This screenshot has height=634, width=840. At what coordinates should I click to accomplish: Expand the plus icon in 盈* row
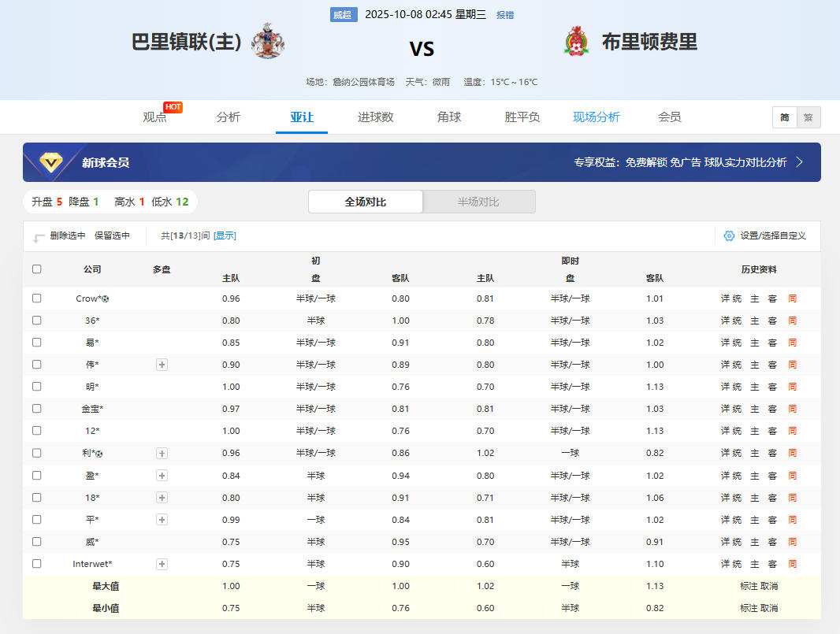pos(162,476)
